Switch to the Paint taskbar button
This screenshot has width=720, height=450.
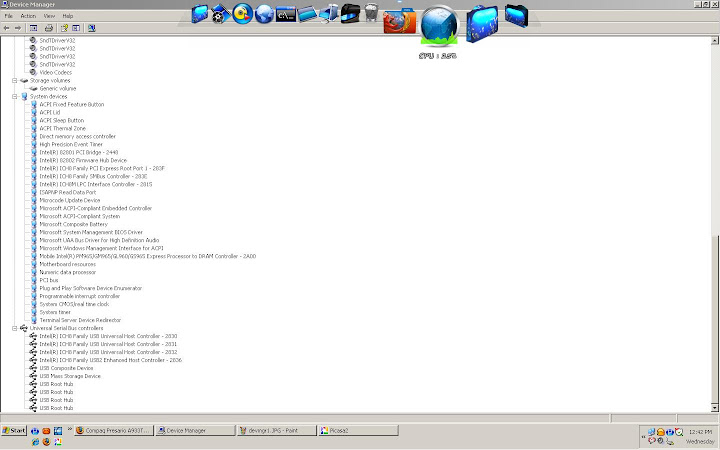[x=277, y=431]
